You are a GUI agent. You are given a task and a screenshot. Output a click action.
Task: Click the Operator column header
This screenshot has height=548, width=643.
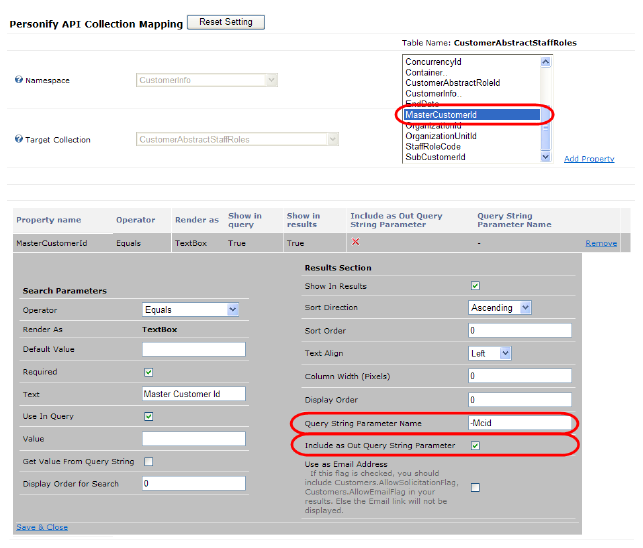point(135,220)
